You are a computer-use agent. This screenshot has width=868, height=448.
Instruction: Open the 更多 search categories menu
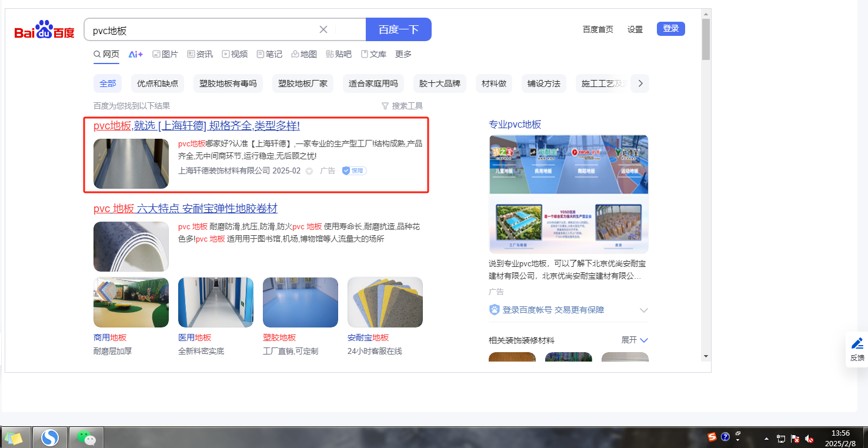[x=403, y=54]
